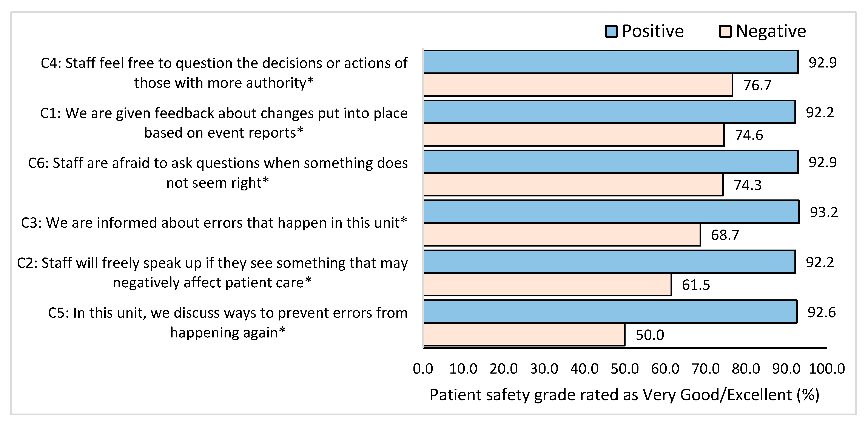Click the C3 Positive bar at 93.2
This screenshot has height=423, width=868.
click(x=611, y=212)
